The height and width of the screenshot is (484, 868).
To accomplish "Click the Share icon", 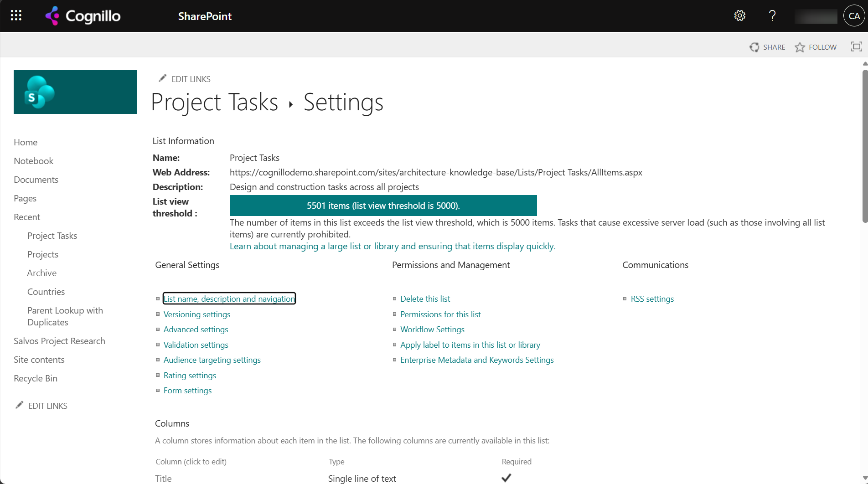I will [754, 47].
